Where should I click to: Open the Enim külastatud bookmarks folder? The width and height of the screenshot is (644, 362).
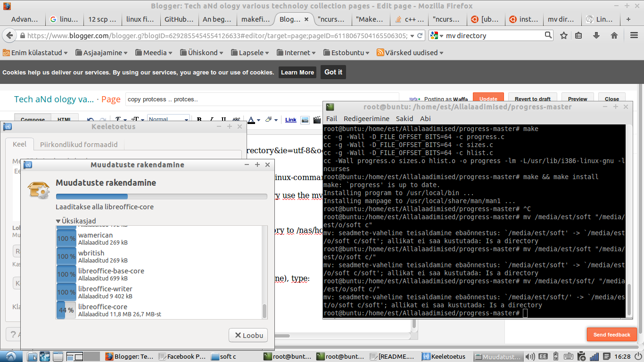(x=35, y=53)
